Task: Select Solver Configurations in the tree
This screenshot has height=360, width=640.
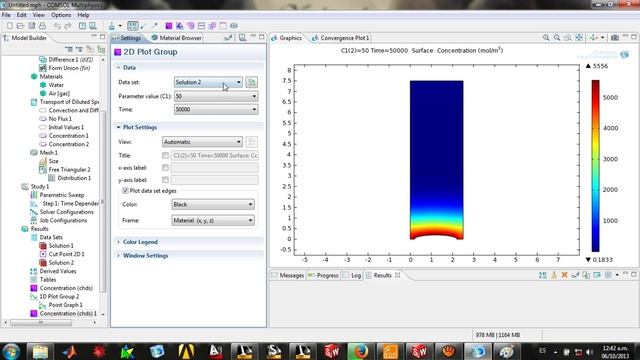Action: [67, 212]
